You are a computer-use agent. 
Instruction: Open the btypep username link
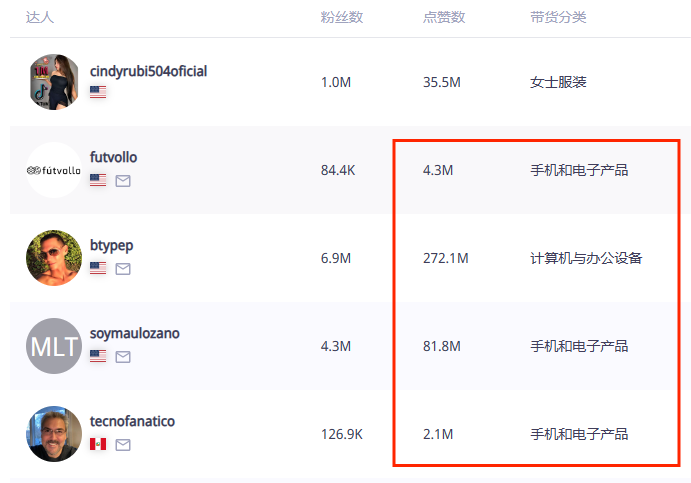tap(111, 246)
